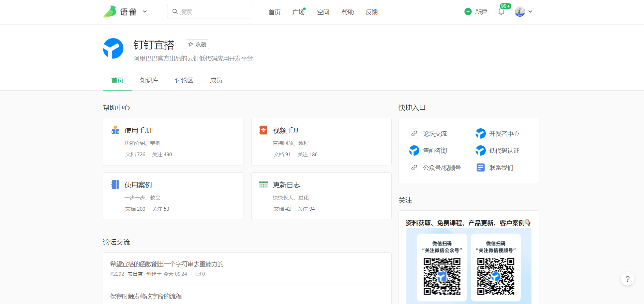
Task: Open the 论坛交流 quick entry link
Action: [435, 134]
